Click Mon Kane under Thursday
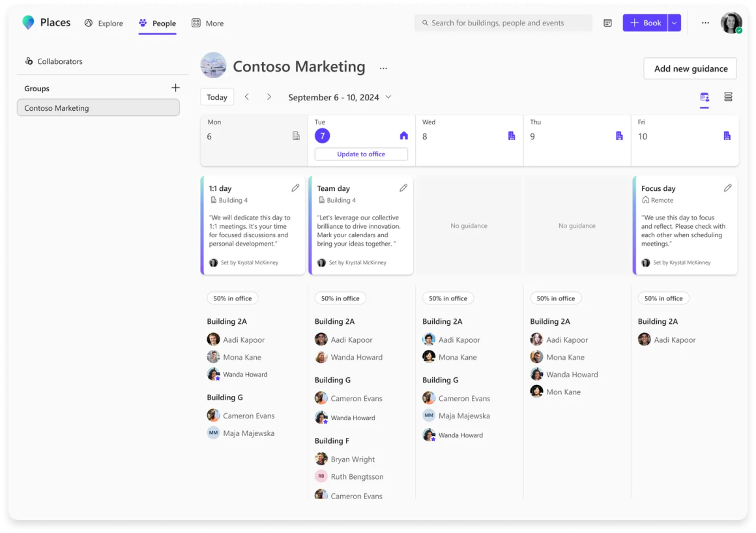The width and height of the screenshot is (756, 533). (556, 392)
